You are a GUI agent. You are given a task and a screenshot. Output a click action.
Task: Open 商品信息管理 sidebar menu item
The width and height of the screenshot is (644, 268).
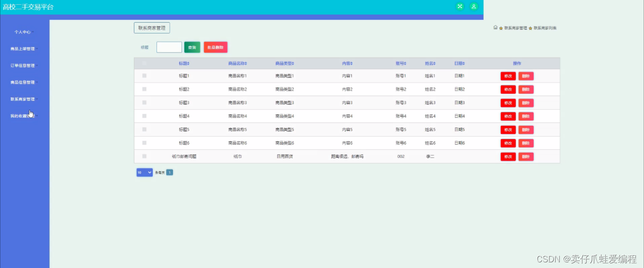click(x=23, y=82)
